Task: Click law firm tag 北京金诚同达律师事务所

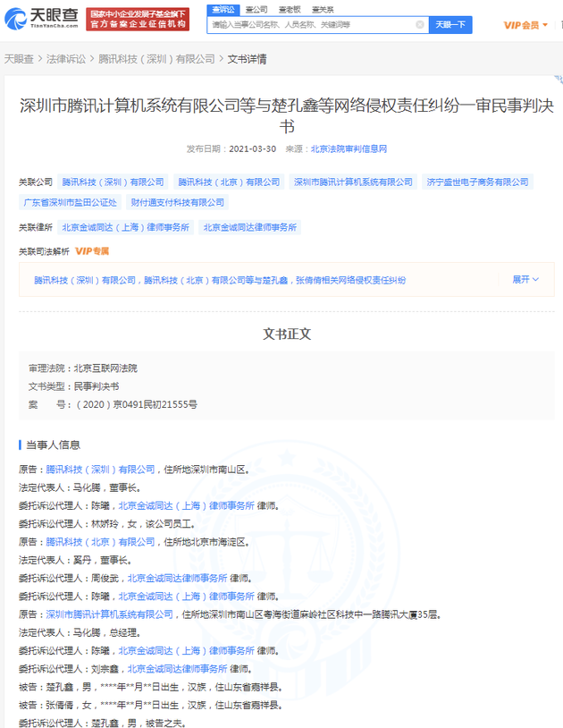Action: pos(249,227)
